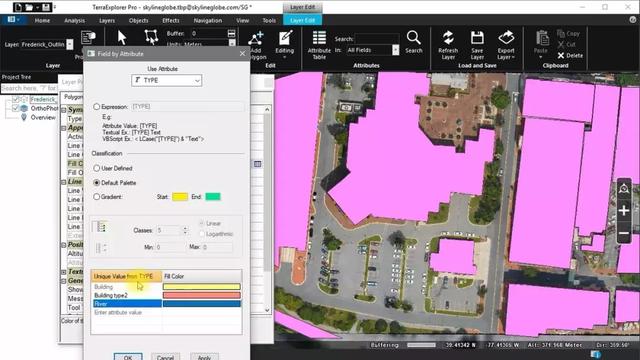Choose the Gradient classification option

pos(108,197)
